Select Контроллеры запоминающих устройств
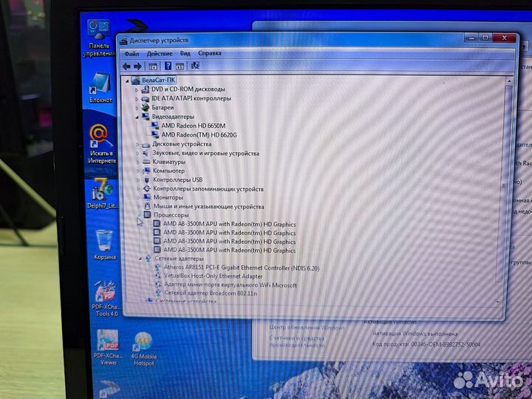This screenshot has height=399, width=532. click(x=208, y=189)
